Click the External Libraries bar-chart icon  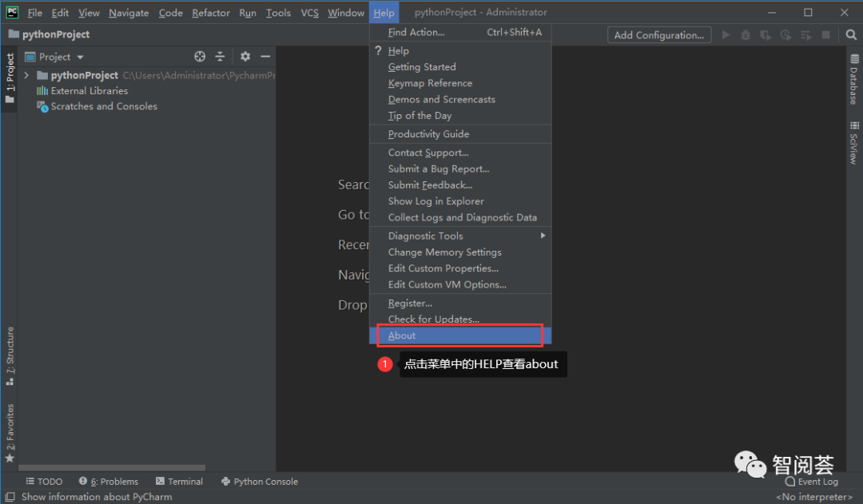tap(42, 91)
